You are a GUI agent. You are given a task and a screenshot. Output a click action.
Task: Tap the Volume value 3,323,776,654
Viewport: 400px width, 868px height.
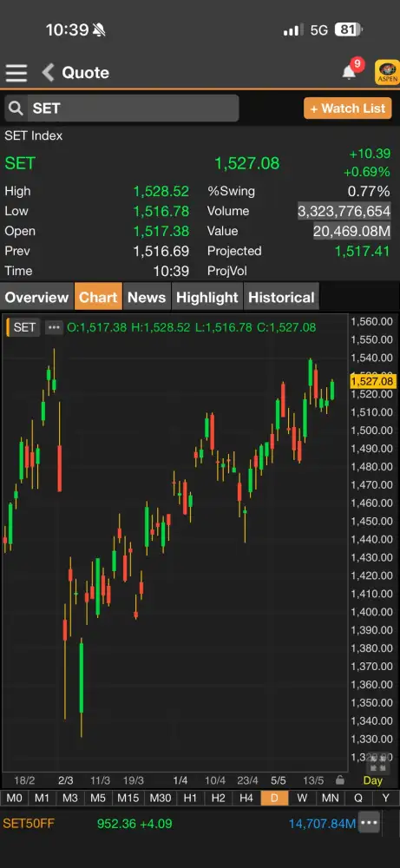pos(344,211)
